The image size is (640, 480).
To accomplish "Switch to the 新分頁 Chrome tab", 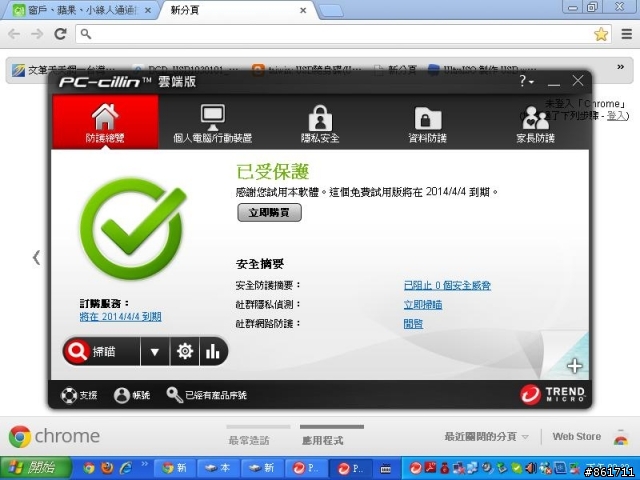I will tap(239, 11).
